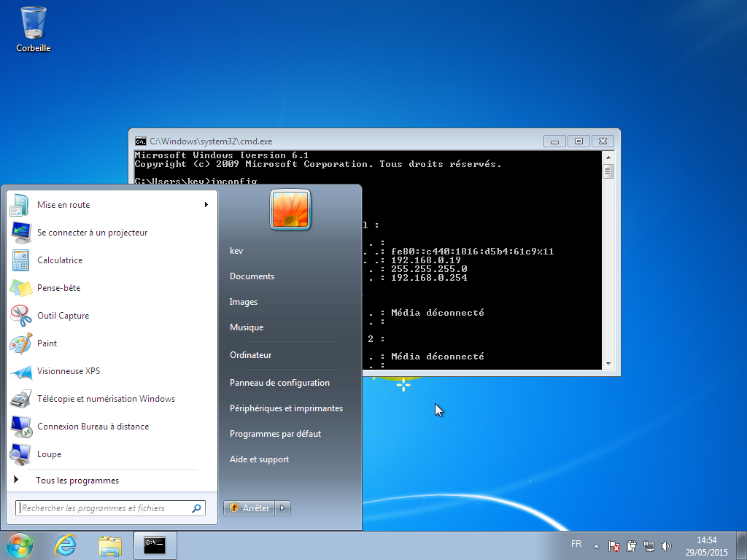Screen dimensions: 747x560
Task: Show hidden tray icons arrow
Action: [596, 545]
